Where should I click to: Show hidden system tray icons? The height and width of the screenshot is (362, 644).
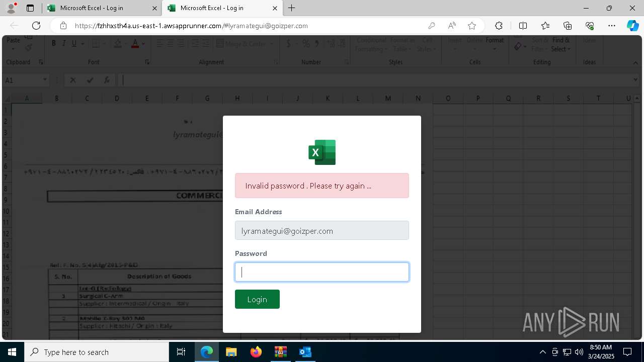[542, 352]
